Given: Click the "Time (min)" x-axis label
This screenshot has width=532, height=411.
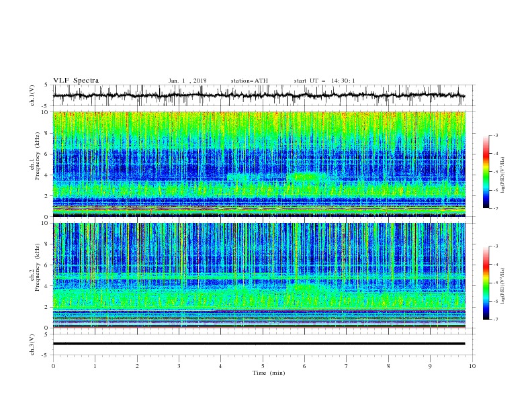Looking at the screenshot, I should click(x=269, y=373).
